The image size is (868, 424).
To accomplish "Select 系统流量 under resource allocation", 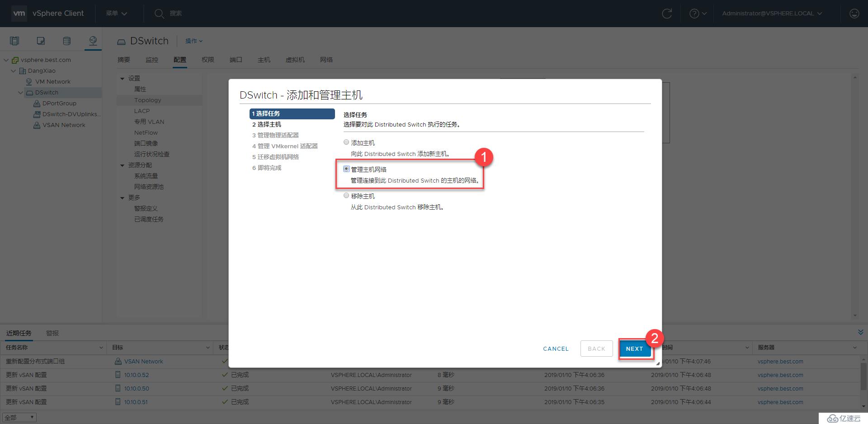I will point(146,176).
